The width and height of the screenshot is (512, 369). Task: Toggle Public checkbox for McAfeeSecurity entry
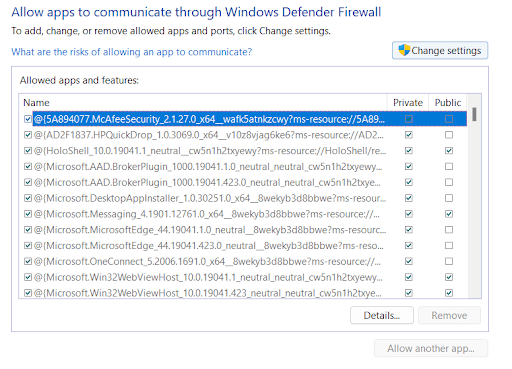(449, 119)
